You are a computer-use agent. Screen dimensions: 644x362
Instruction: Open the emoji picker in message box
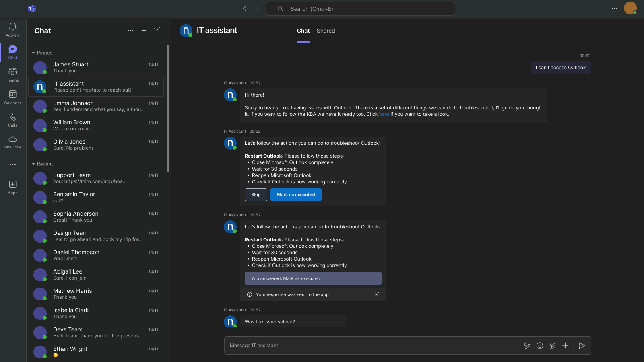click(x=540, y=346)
